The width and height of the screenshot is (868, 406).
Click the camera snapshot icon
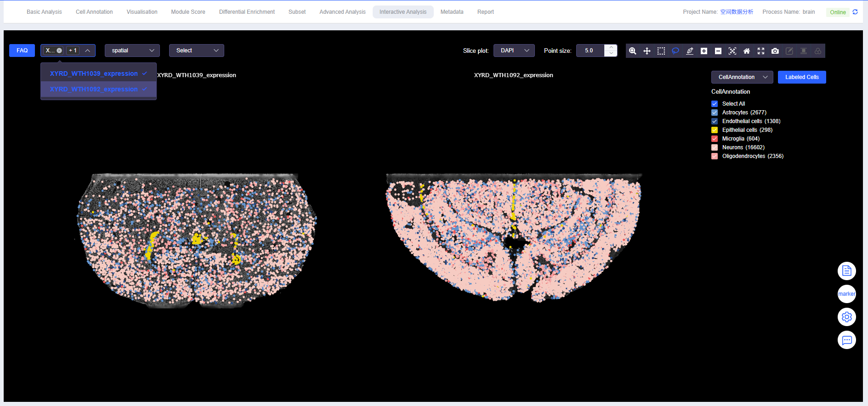tap(775, 51)
